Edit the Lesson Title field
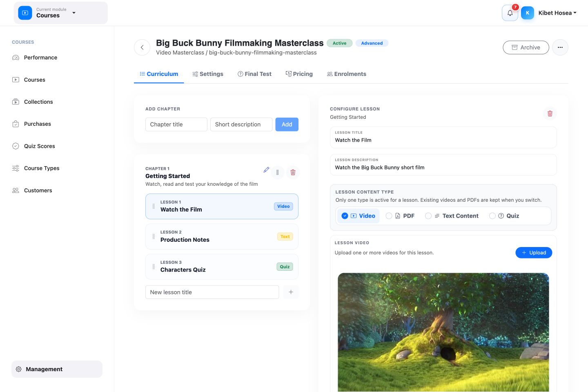This screenshot has width=588, height=392. (443, 137)
